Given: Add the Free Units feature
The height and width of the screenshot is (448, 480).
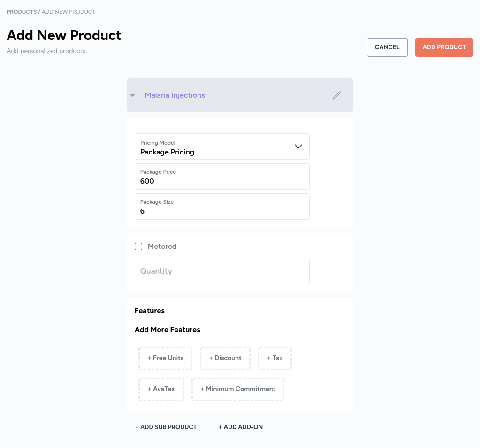Looking at the screenshot, I should pos(165,358).
